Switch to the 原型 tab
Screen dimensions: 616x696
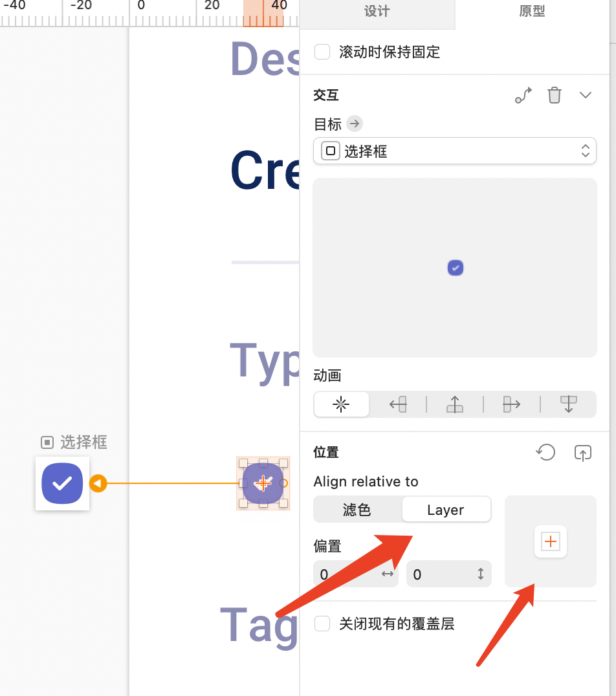coord(532,12)
